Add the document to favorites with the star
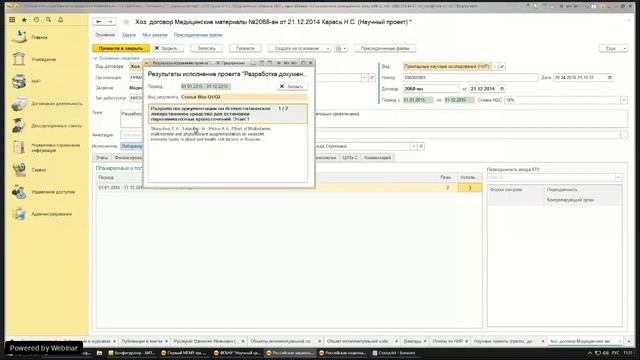The height and width of the screenshot is (360, 640). tap(126, 22)
